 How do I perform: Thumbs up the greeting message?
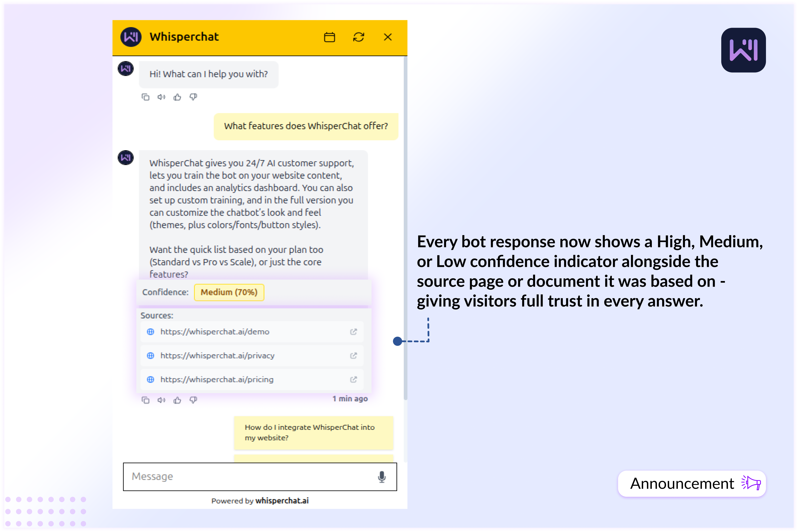(x=177, y=97)
